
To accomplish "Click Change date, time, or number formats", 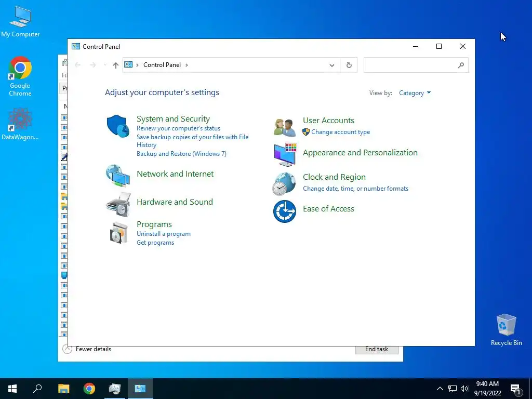I will [x=355, y=189].
